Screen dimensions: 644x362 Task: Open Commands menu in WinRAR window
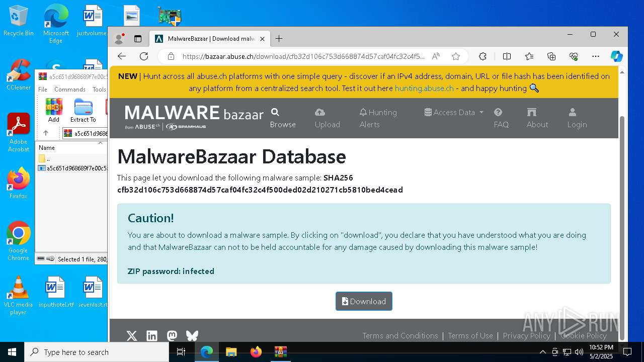[70, 89]
